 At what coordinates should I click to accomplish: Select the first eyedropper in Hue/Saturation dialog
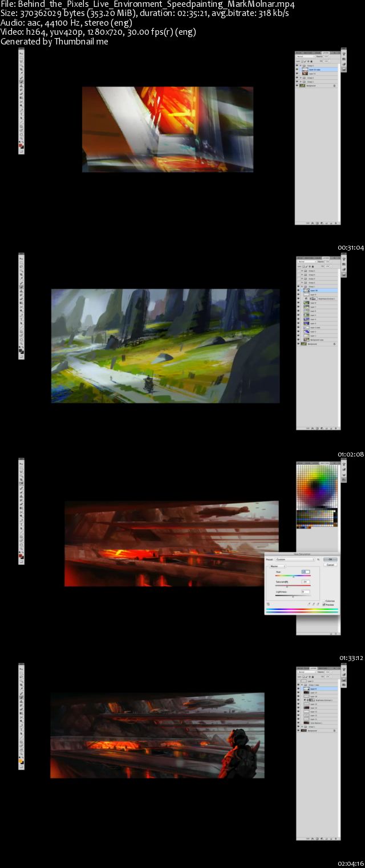pyautogui.click(x=309, y=604)
